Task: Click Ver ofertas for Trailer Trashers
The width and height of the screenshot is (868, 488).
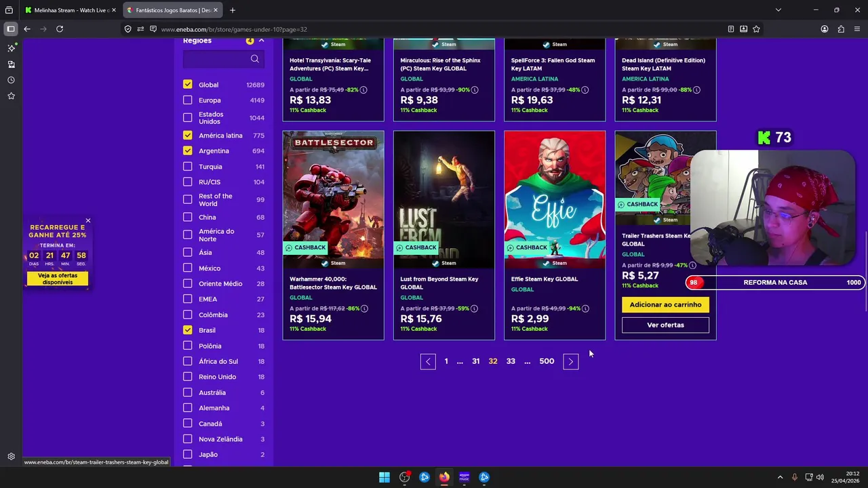Action: pos(665,325)
